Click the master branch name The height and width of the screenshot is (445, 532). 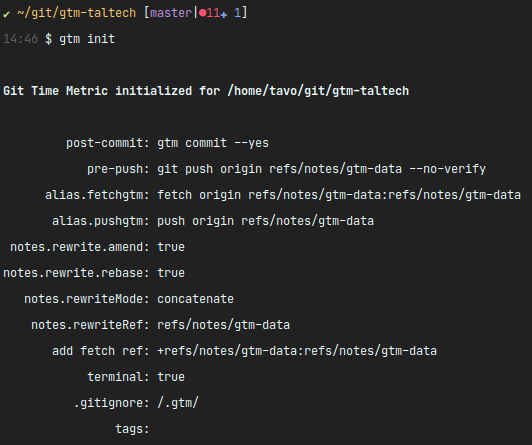171,13
